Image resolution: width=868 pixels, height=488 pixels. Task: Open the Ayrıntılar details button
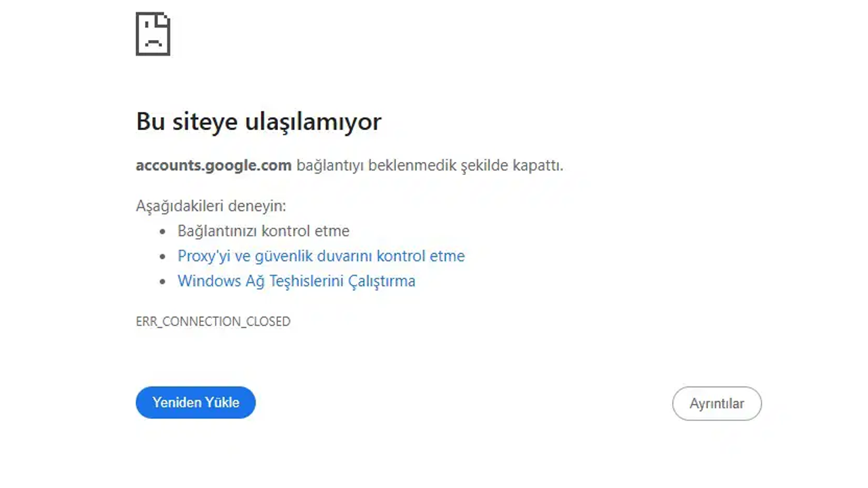point(717,403)
